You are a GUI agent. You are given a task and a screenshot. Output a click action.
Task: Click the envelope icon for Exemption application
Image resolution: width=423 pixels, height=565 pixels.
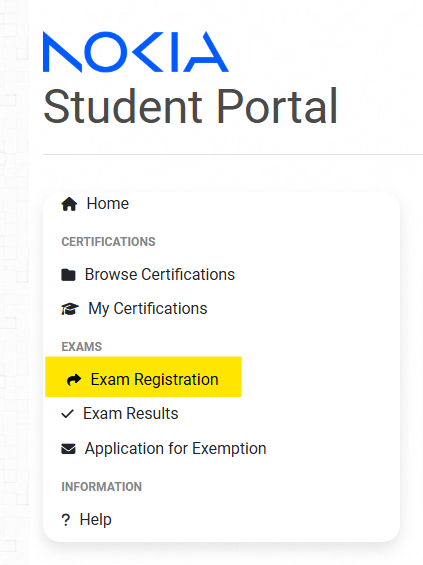point(68,449)
